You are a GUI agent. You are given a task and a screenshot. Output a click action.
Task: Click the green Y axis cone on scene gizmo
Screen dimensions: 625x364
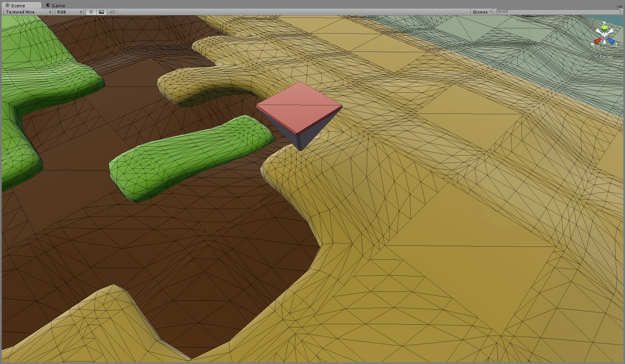click(x=604, y=28)
